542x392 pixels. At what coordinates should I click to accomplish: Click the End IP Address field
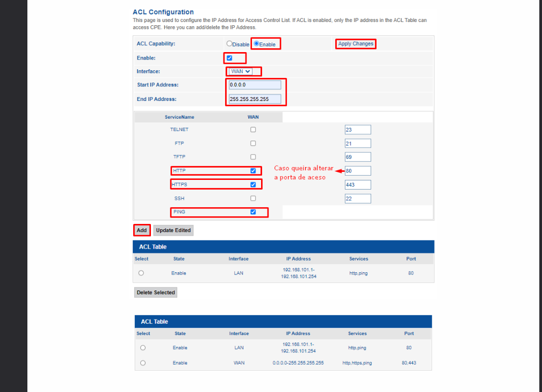(255, 99)
